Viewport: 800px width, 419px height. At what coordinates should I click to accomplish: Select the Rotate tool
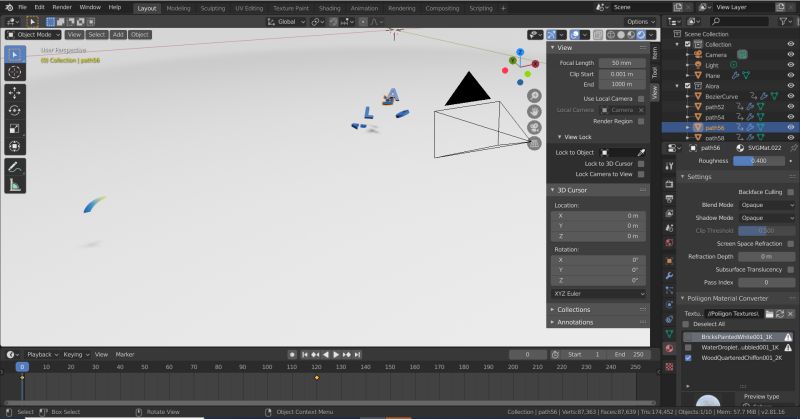15,110
